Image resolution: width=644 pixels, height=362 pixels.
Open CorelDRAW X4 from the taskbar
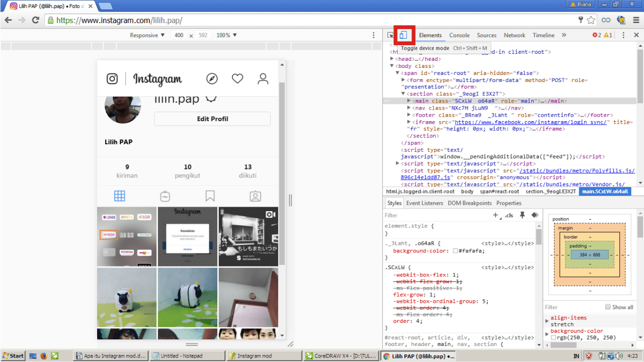342,356
